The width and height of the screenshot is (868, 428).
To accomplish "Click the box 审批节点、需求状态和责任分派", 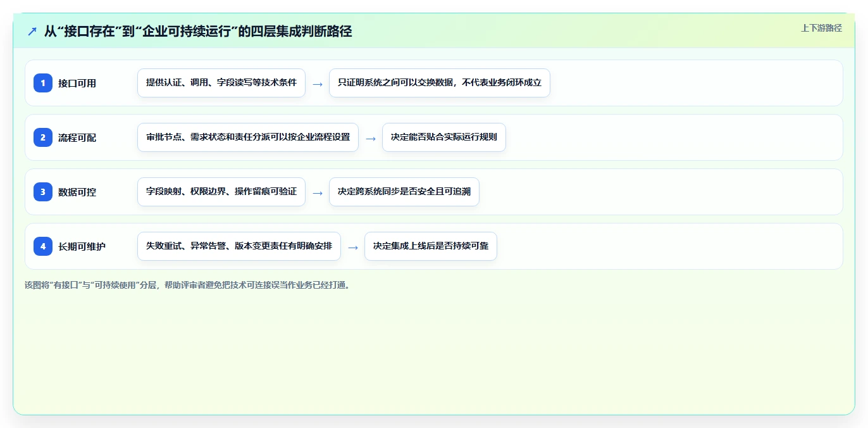I will pyautogui.click(x=248, y=137).
